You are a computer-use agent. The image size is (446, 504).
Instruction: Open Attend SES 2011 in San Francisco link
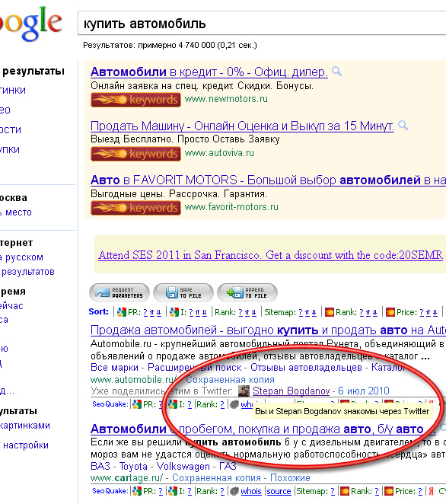(x=270, y=255)
